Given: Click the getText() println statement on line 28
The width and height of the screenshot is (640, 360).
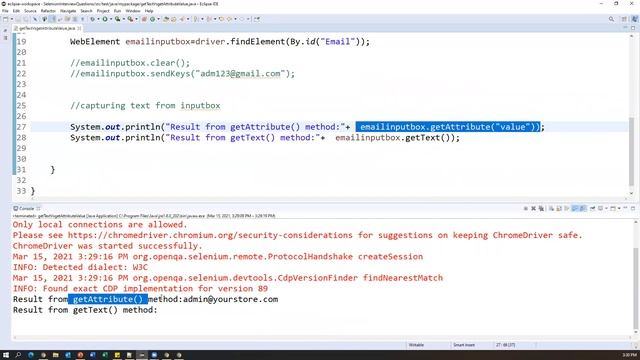Looking at the screenshot, I should [x=264, y=138].
